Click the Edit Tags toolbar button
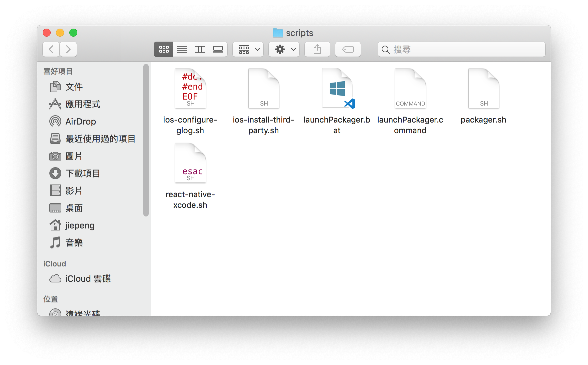588x365 pixels. click(x=348, y=50)
